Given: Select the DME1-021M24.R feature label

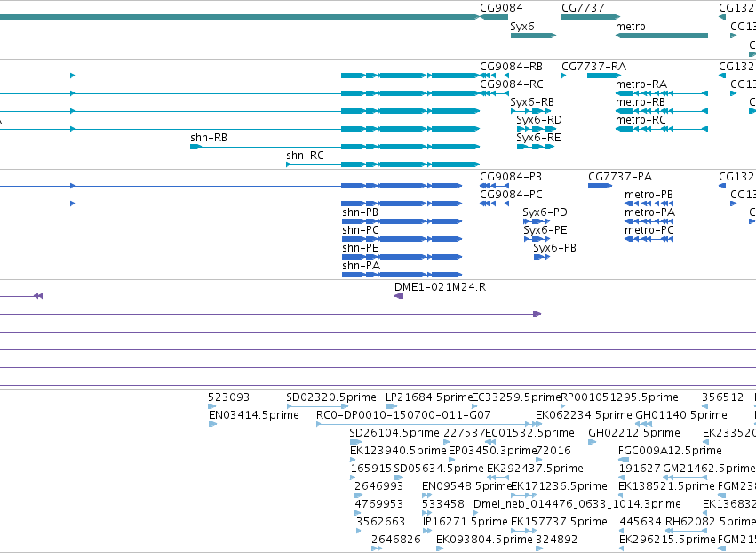Looking at the screenshot, I should [441, 287].
